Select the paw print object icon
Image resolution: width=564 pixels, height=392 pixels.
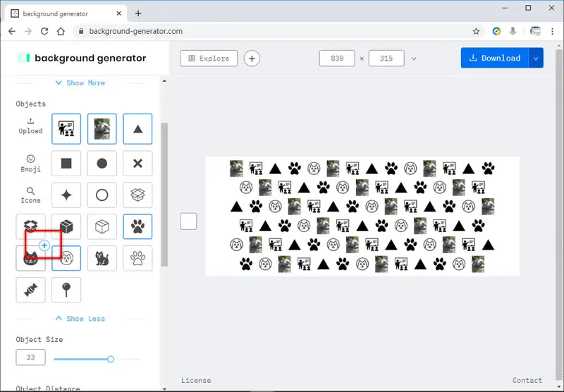(x=137, y=226)
